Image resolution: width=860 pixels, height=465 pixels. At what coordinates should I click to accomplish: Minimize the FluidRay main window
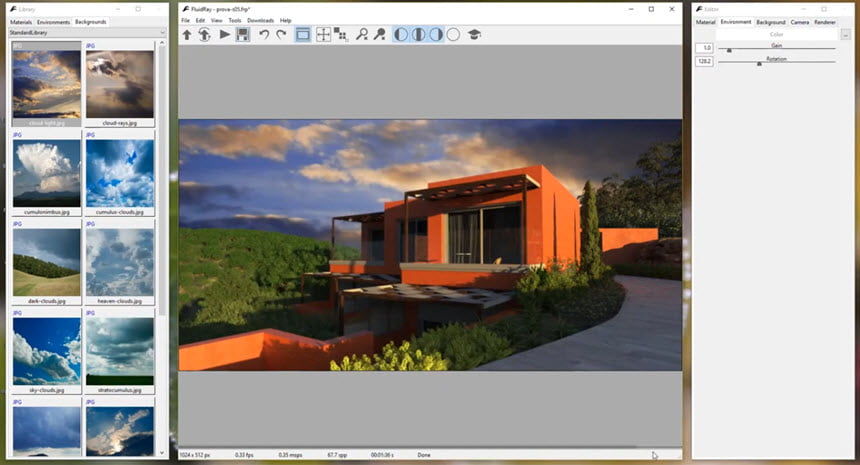pos(631,9)
